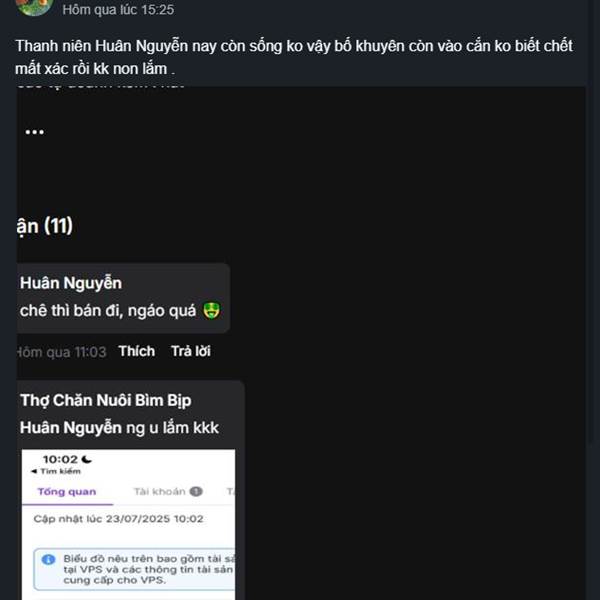Click the moon Do Not Disturb icon
Image resolution: width=600 pixels, height=600 pixels.
pyautogui.click(x=86, y=459)
